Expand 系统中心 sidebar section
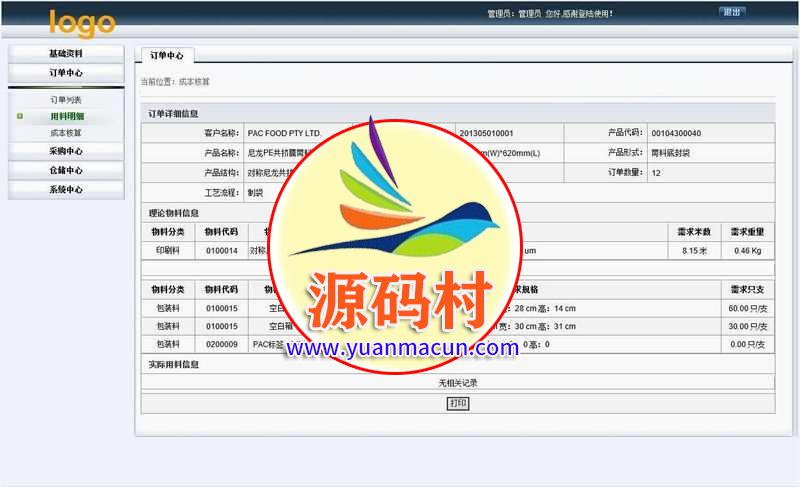This screenshot has height=487, width=800. (x=66, y=189)
